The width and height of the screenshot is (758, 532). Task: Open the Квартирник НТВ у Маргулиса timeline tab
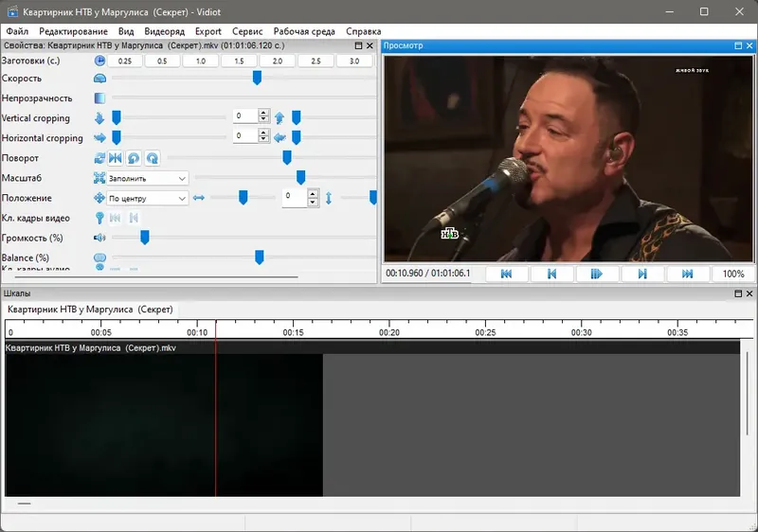pyautogui.click(x=90, y=310)
